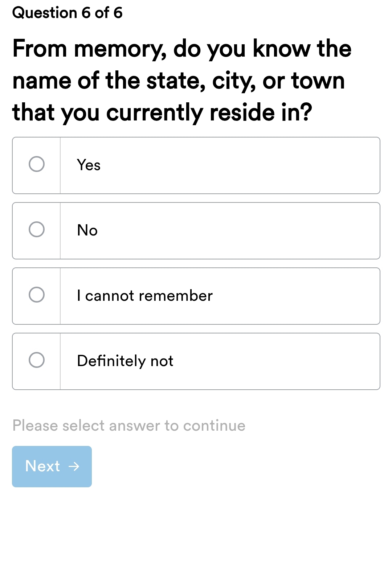Click the blue Next control to proceed
This screenshot has width=392, height=570.
pos(52,466)
